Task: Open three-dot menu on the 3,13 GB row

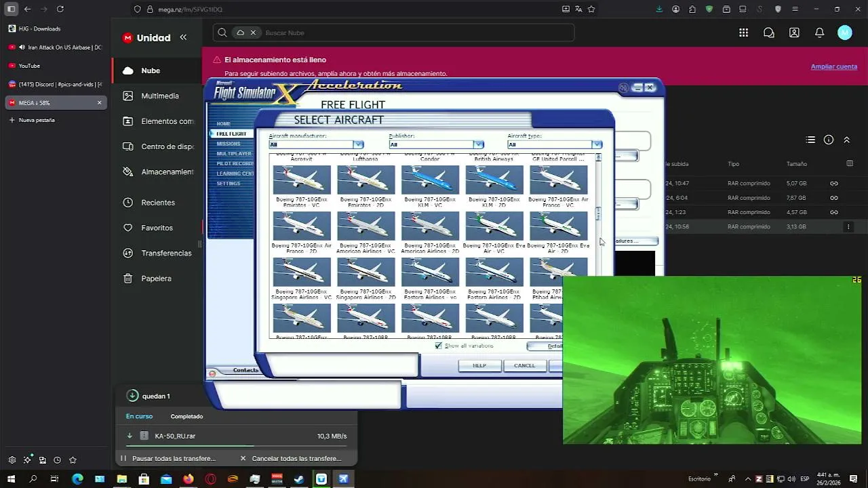Action: click(848, 226)
